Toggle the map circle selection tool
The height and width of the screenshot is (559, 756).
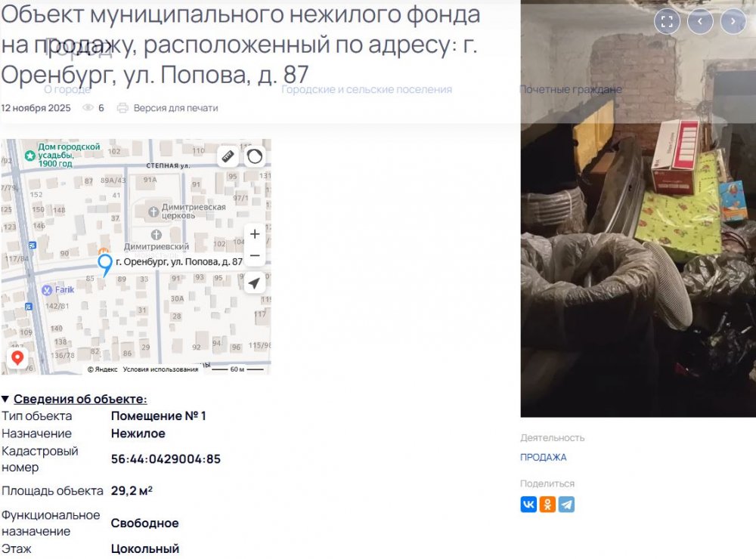tap(255, 156)
